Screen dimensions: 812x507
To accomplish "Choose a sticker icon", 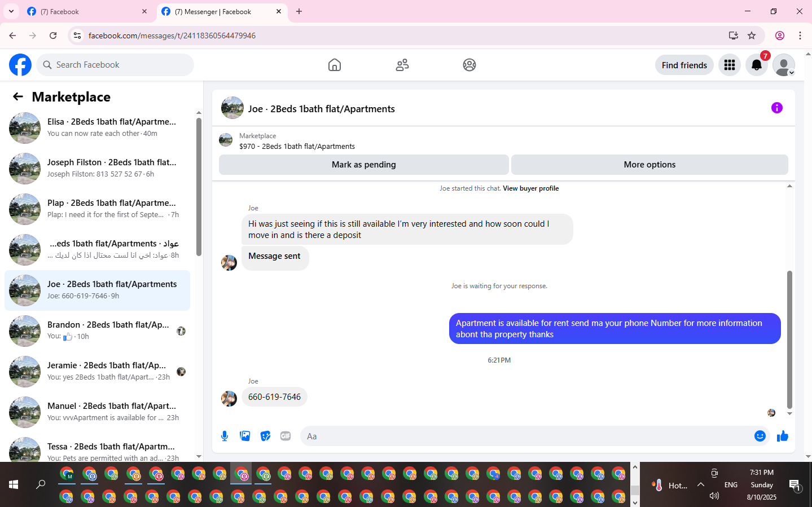I will point(265,436).
